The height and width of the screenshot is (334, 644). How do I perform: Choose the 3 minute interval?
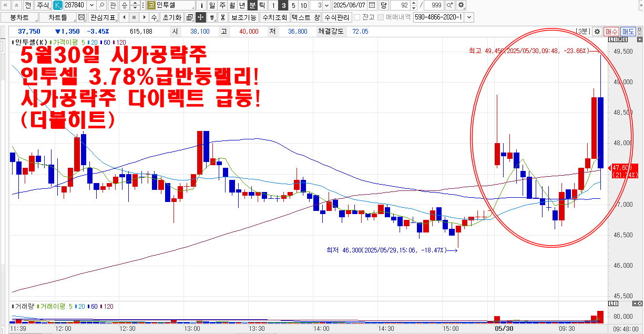[x=283, y=5]
